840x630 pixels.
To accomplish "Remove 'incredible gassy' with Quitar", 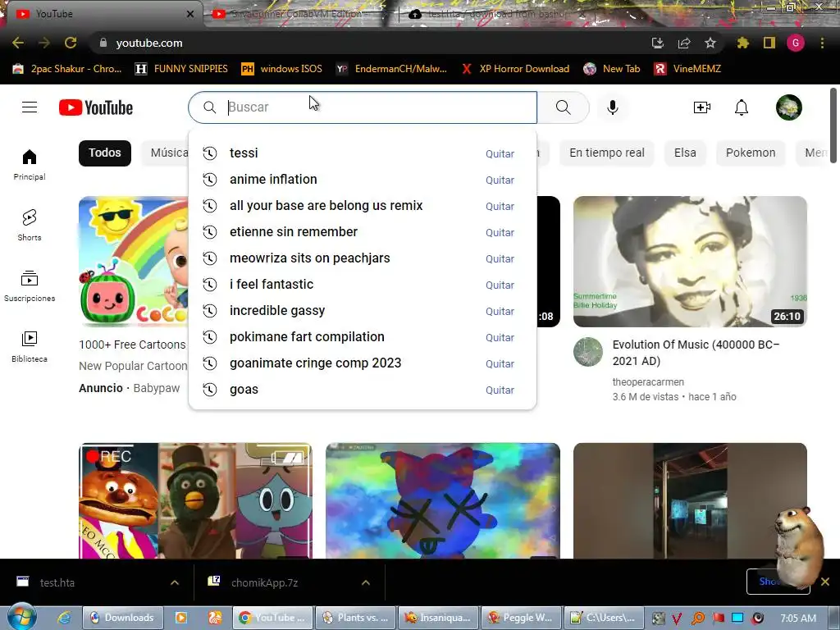I will [x=500, y=311].
